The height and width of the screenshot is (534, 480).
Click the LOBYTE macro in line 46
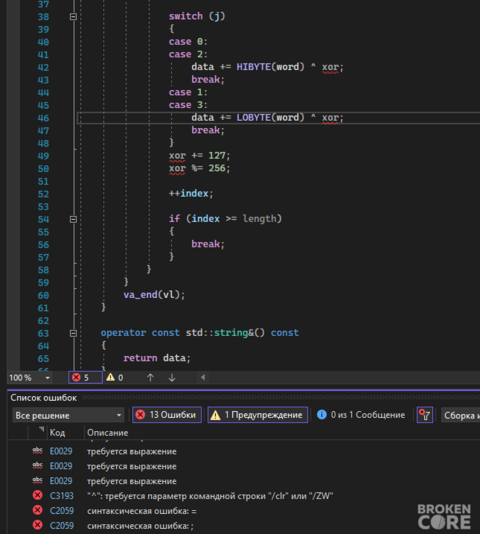[x=253, y=117]
